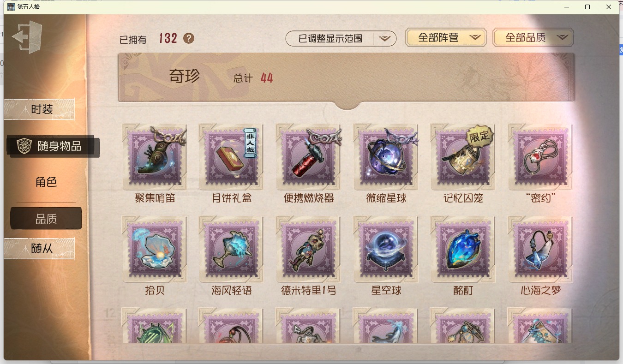Choose the 便携燃烧器 accessory icon

tap(309, 157)
